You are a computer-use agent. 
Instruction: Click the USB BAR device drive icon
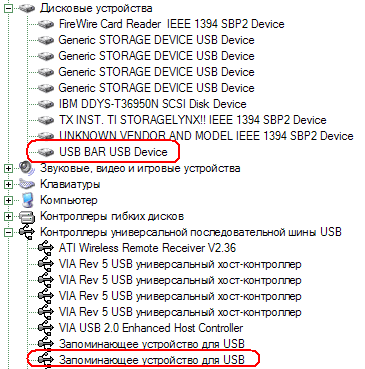[x=46, y=152]
